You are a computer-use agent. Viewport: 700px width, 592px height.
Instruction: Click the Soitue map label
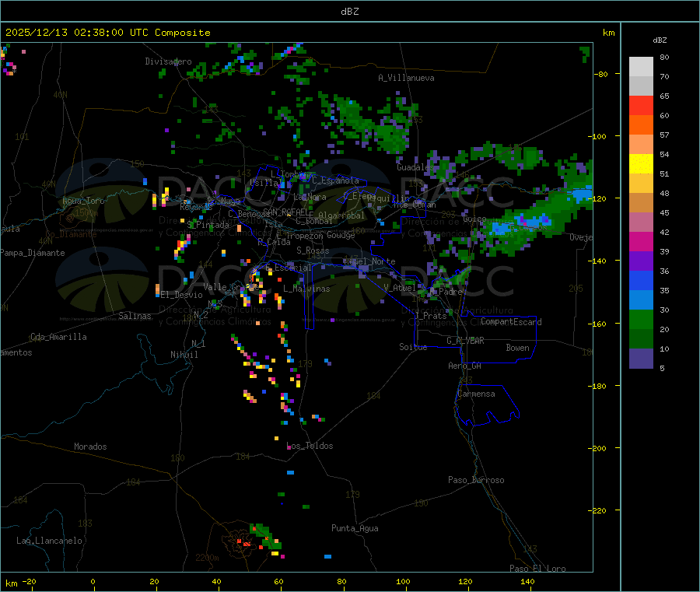click(x=413, y=347)
